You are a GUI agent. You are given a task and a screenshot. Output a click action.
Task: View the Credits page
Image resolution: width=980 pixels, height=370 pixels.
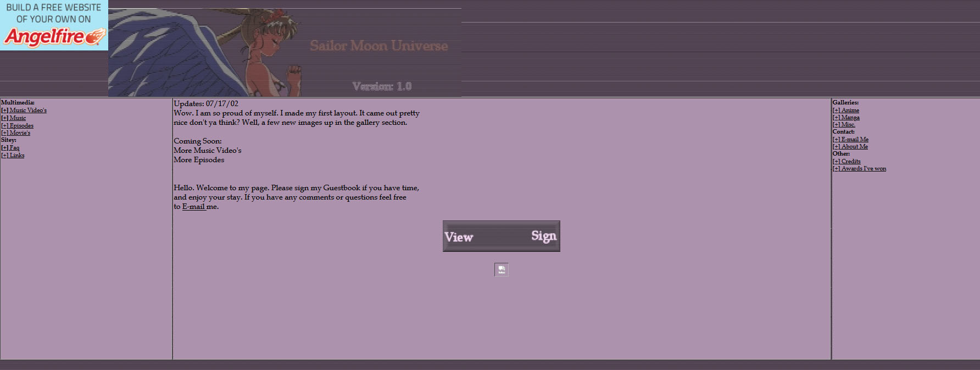(x=847, y=161)
